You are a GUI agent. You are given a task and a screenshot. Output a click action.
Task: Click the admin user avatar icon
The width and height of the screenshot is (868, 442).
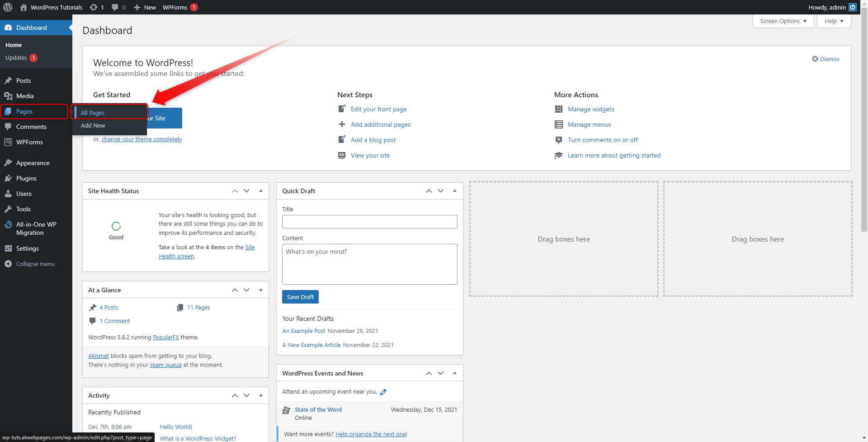pos(853,7)
